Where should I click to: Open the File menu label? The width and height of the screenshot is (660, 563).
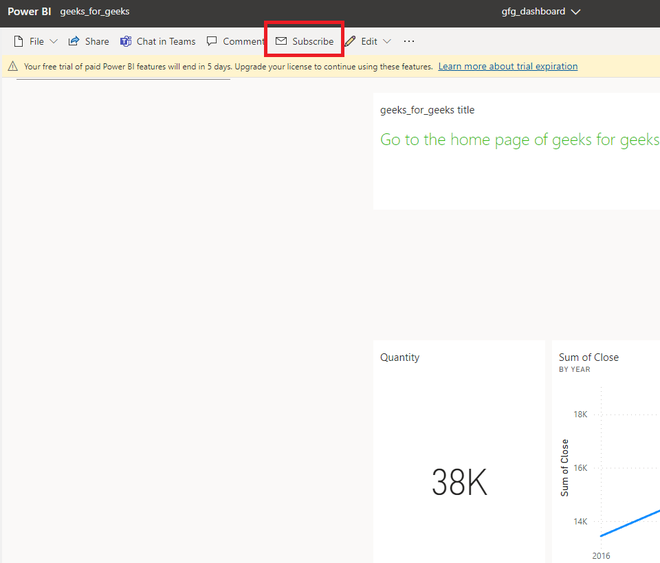coord(36,41)
